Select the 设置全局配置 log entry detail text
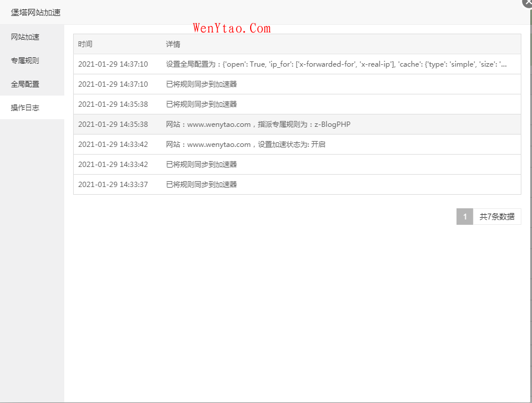 click(336, 64)
